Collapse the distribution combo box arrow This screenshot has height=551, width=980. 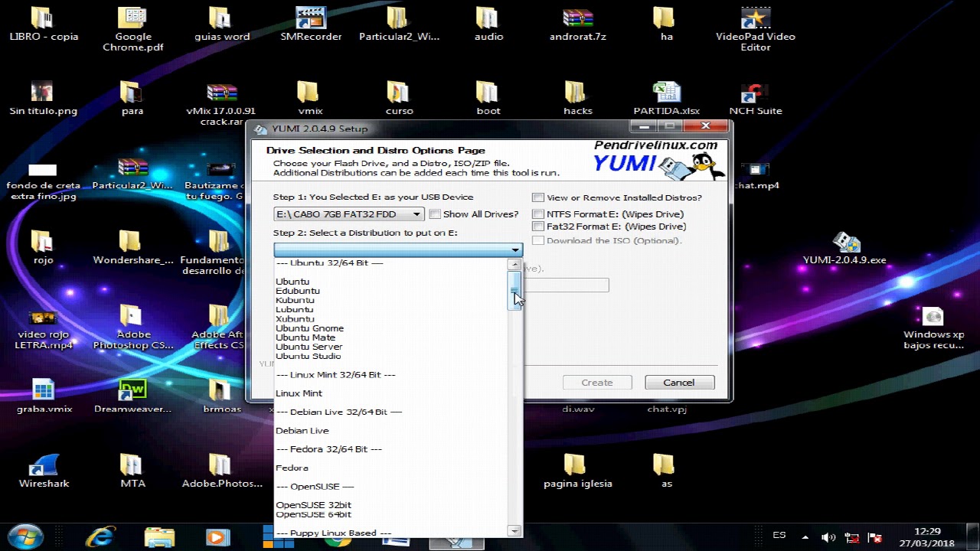click(x=515, y=250)
